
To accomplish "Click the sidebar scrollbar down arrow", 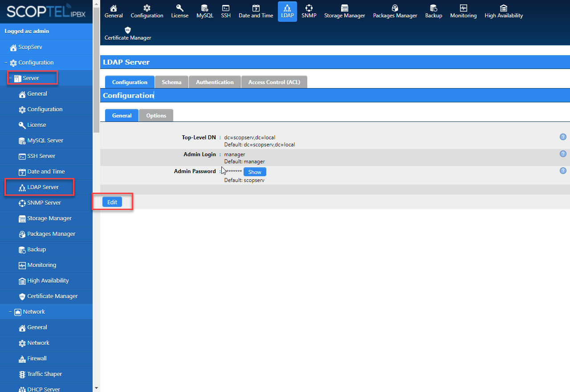I will (x=96, y=388).
